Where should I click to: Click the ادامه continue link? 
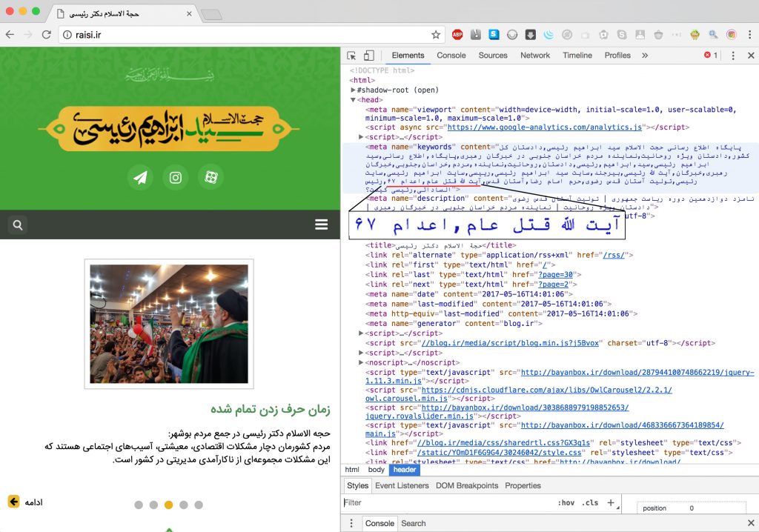33,502
